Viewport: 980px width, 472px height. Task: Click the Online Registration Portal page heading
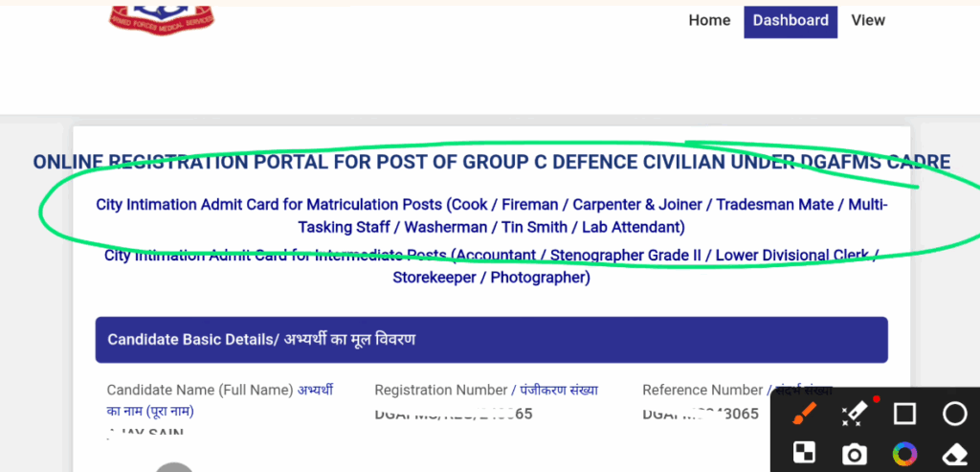point(491,162)
